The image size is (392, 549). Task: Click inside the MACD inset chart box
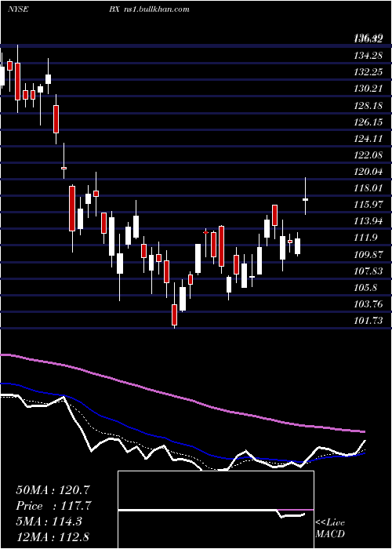216,510
